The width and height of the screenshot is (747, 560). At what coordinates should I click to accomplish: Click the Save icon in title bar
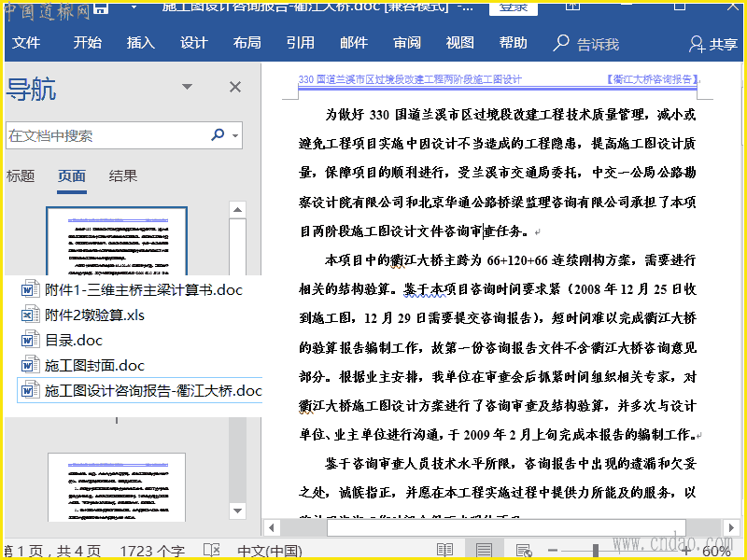[x=100, y=8]
